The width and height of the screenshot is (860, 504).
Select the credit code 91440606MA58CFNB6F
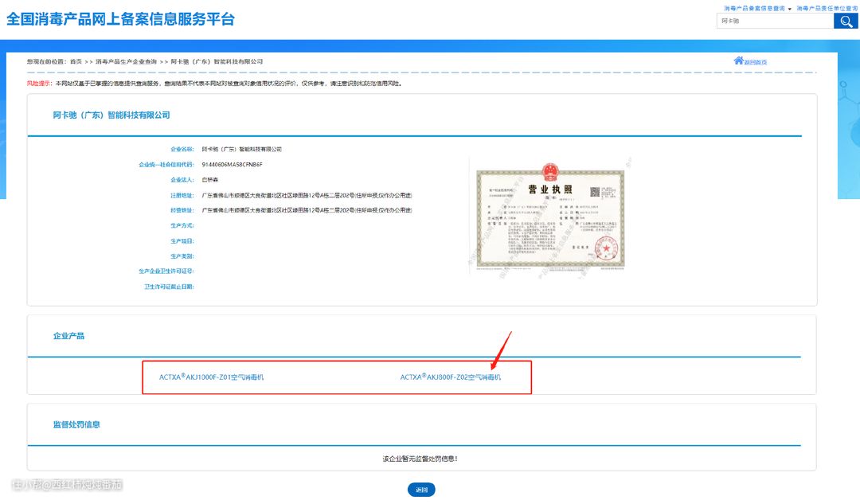coord(232,165)
